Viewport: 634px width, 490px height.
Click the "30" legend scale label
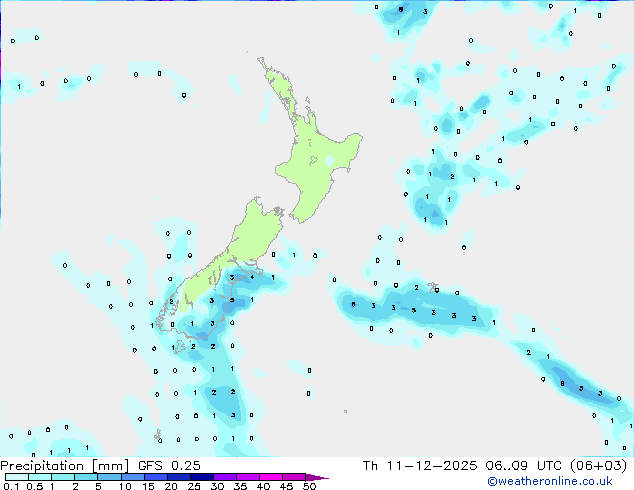(x=217, y=486)
